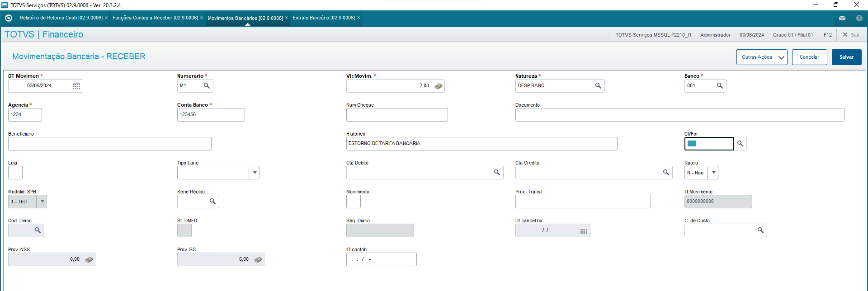Click the Cancelar button

click(x=809, y=57)
